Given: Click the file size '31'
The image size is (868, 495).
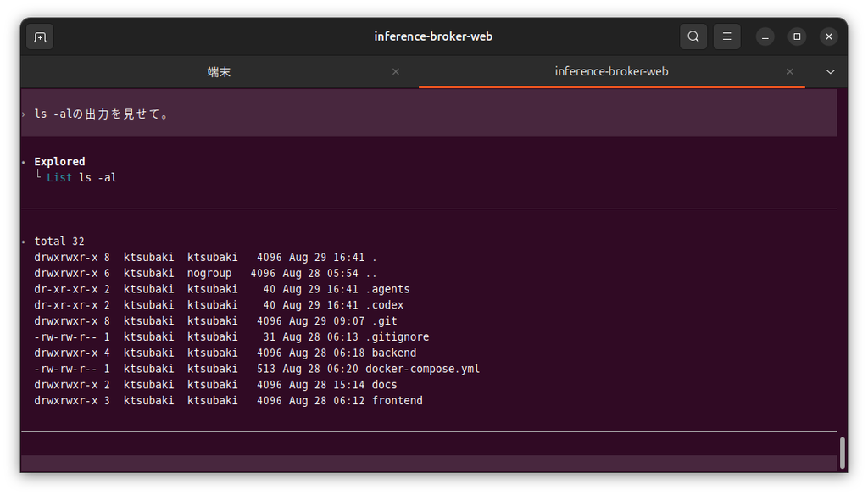Looking at the screenshot, I should (270, 336).
